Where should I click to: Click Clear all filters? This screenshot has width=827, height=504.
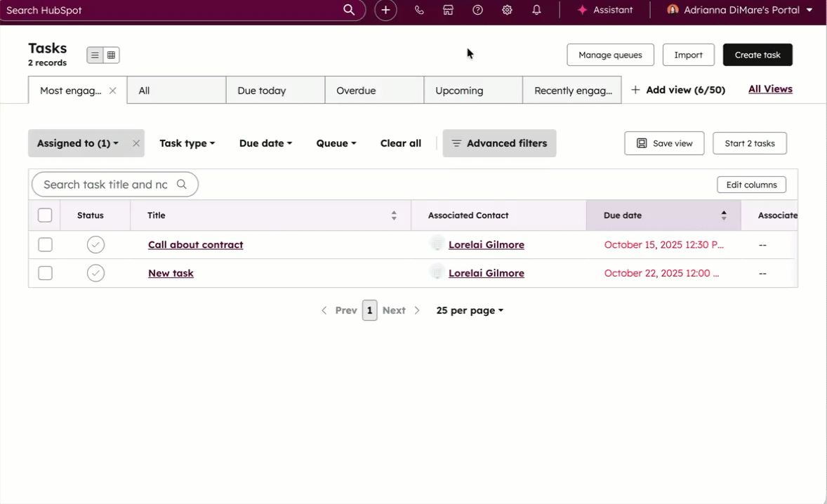click(x=401, y=143)
